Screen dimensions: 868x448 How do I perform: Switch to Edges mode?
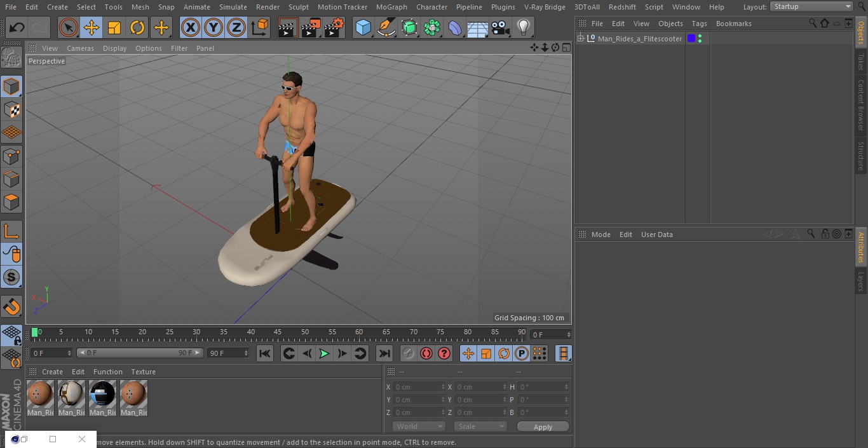click(x=11, y=179)
